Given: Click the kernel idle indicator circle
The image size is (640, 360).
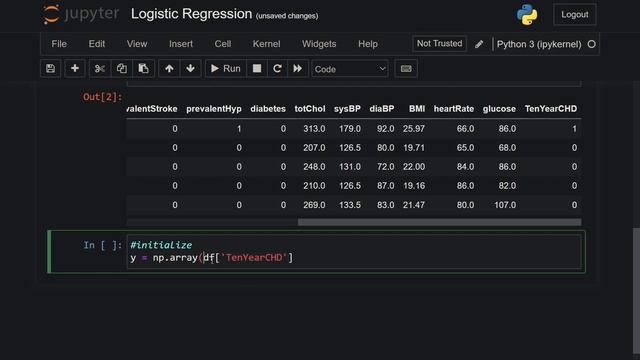Looking at the screenshot, I should point(591,44).
